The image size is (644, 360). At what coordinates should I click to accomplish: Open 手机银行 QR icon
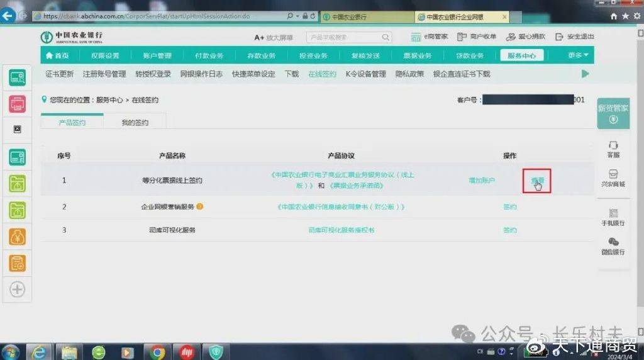click(x=613, y=217)
